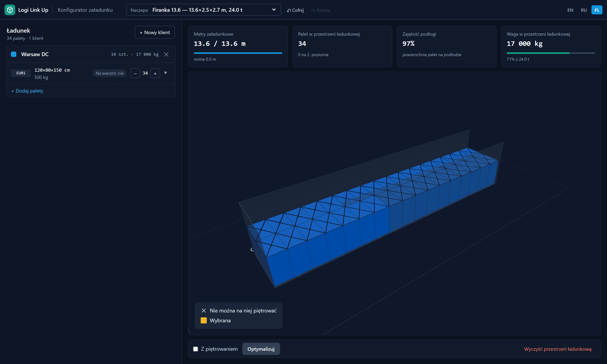Click the Cofnij undo icon button

(295, 10)
